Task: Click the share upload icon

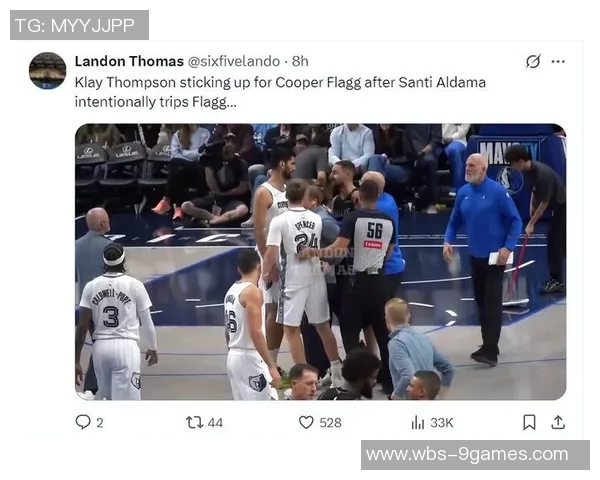Action: 558,422
